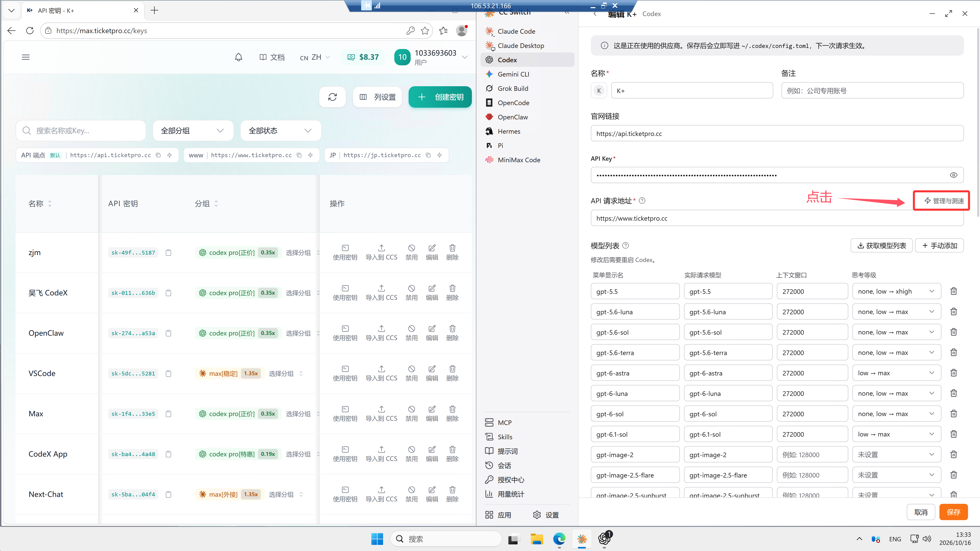Screen dimensions: 980x551
Task: Click the gpt-5.6-luna context window field
Action: point(812,312)
